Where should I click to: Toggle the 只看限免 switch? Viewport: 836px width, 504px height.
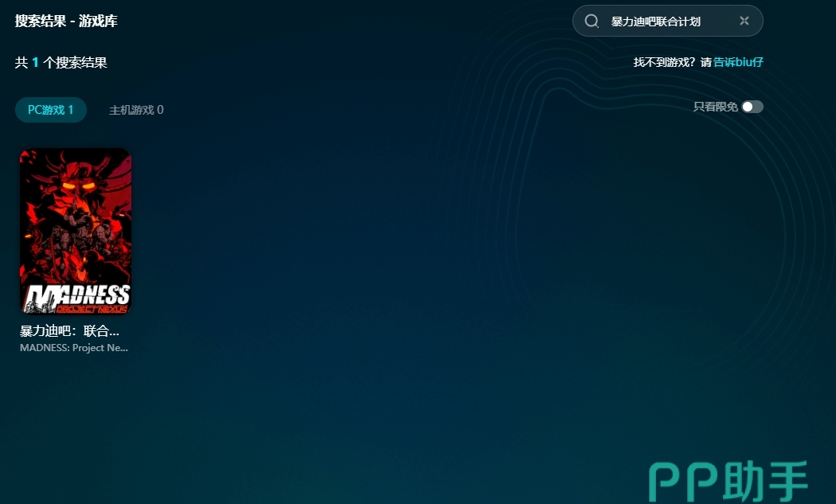click(x=752, y=107)
